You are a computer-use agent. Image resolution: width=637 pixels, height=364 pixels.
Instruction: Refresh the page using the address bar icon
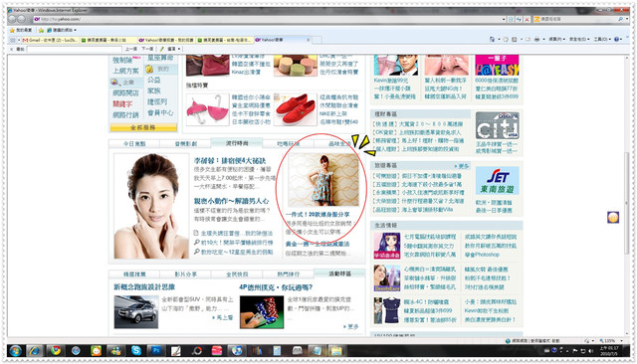pos(519,19)
